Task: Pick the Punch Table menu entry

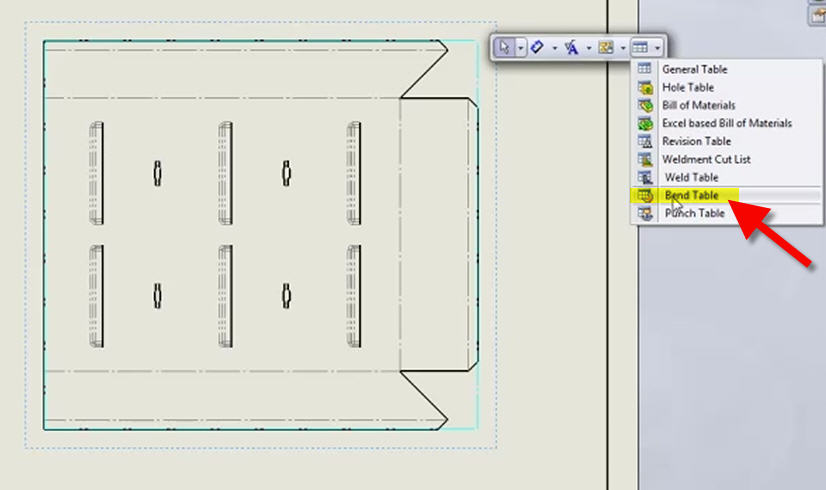Action: [694, 213]
